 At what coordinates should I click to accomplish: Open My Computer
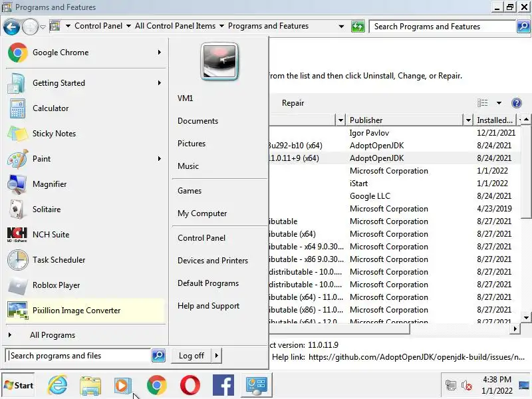(x=202, y=213)
